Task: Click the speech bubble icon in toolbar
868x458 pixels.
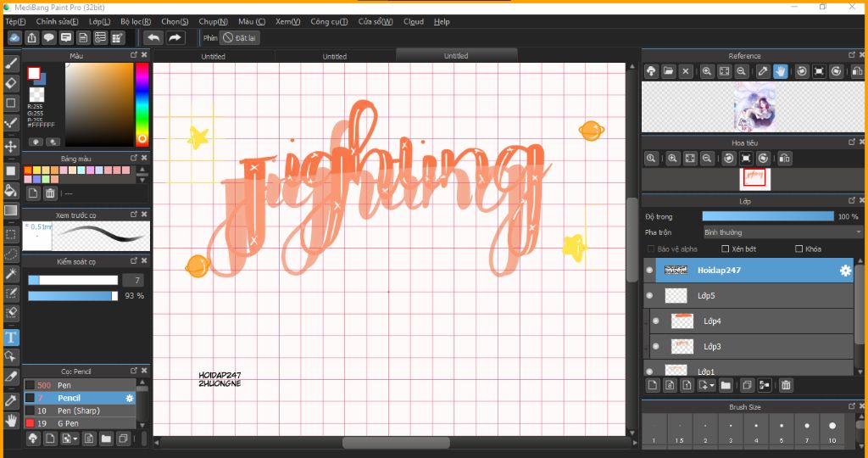Action: (48, 37)
